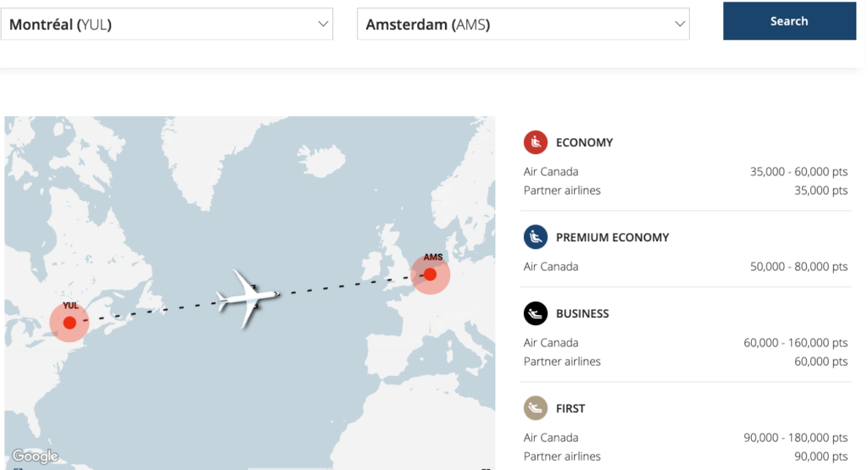Image resolution: width=868 pixels, height=470 pixels.
Task: Click the 60,000 - 160,000 pts Business price
Action: pyautogui.click(x=795, y=343)
